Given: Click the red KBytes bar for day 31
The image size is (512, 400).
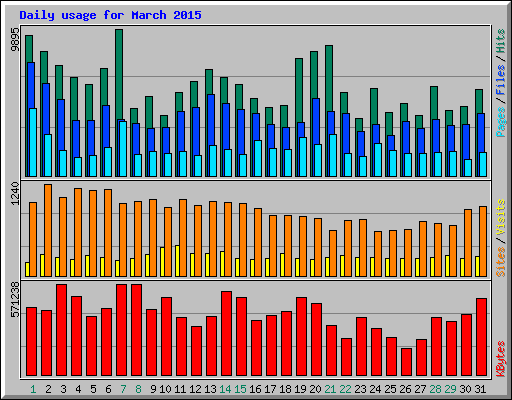Looking at the screenshot, I should point(481,337).
